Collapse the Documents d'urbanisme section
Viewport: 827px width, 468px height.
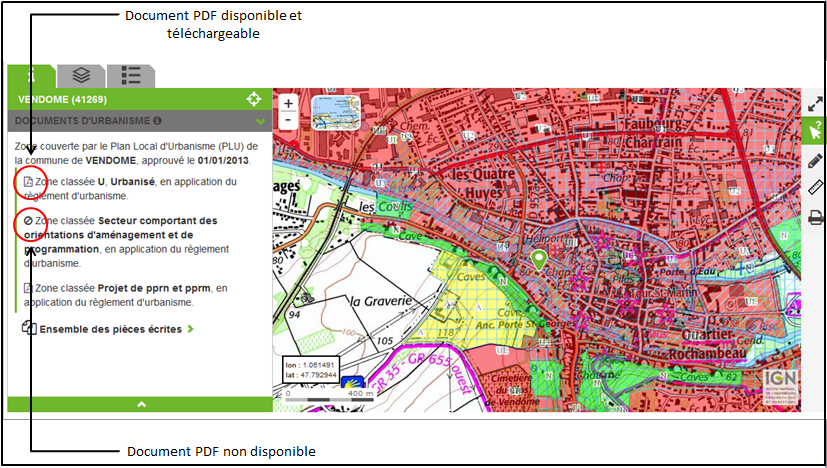pyautogui.click(x=261, y=121)
